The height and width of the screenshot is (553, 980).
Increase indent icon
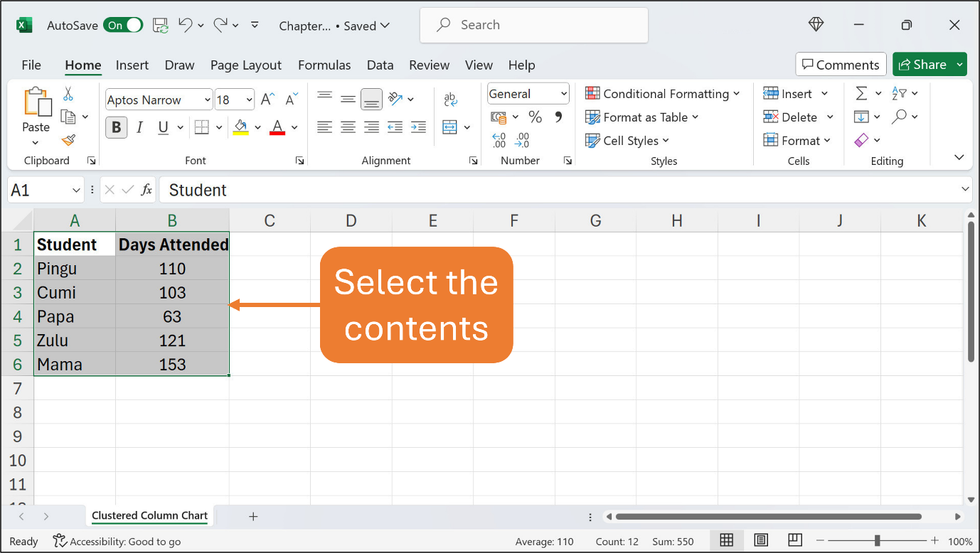[x=419, y=127]
